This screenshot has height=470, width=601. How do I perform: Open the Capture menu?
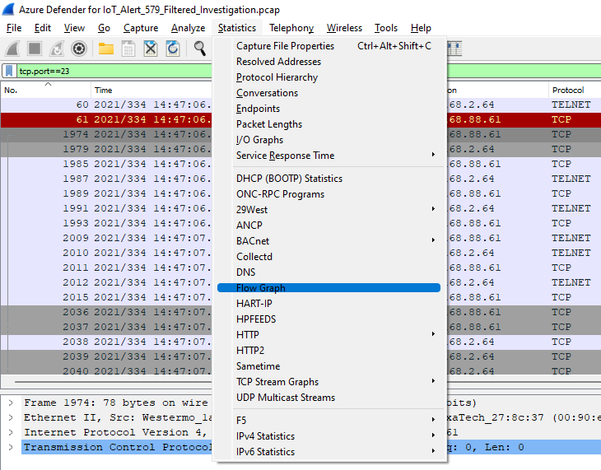point(141,28)
